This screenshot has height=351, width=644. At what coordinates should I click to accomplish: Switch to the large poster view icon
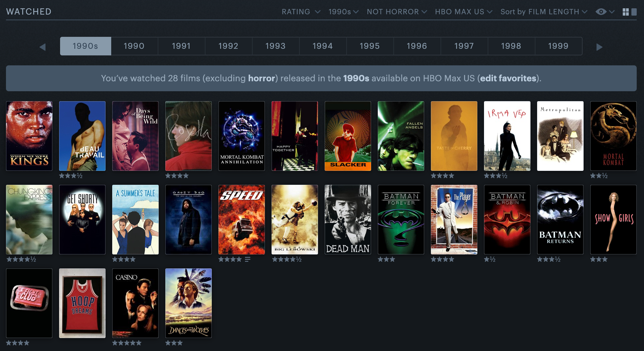(634, 12)
